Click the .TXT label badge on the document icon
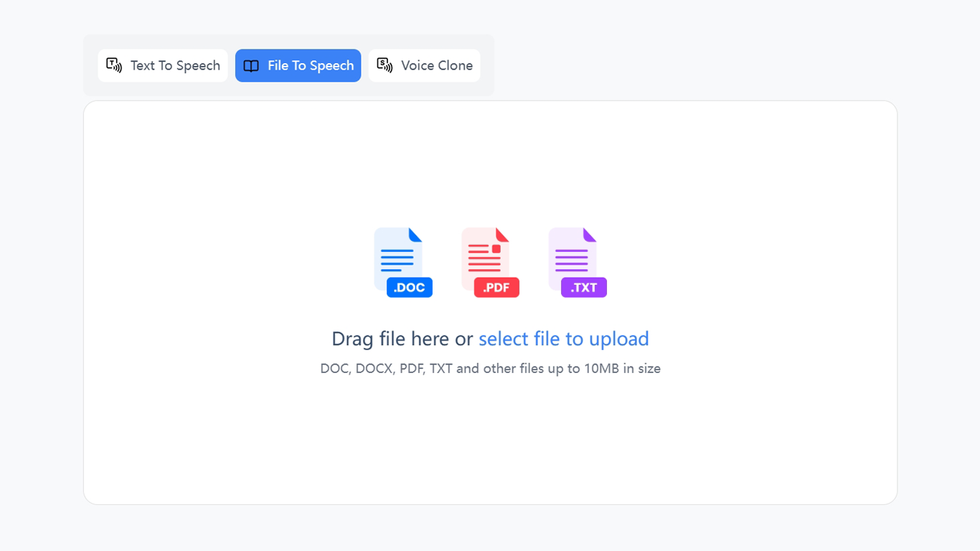The width and height of the screenshot is (980, 551). (x=583, y=287)
